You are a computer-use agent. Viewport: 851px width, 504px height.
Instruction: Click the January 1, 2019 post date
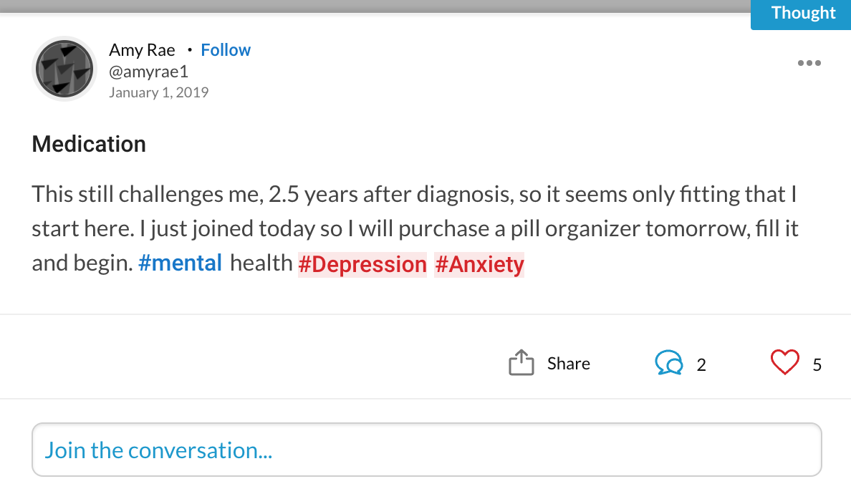coord(158,93)
